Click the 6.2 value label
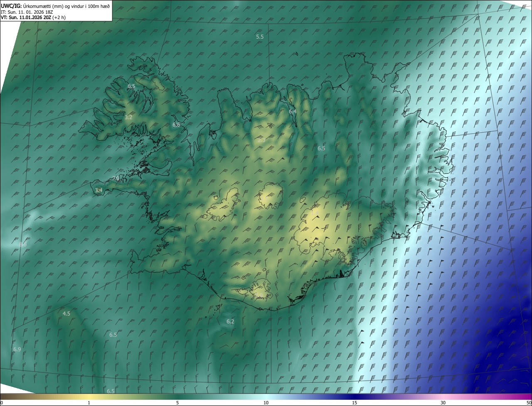 230,322
